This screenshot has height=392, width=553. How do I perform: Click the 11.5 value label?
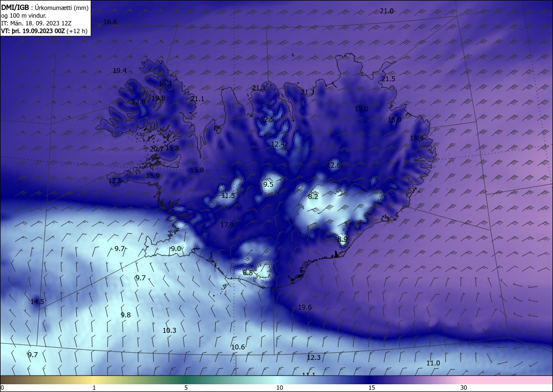(x=228, y=196)
